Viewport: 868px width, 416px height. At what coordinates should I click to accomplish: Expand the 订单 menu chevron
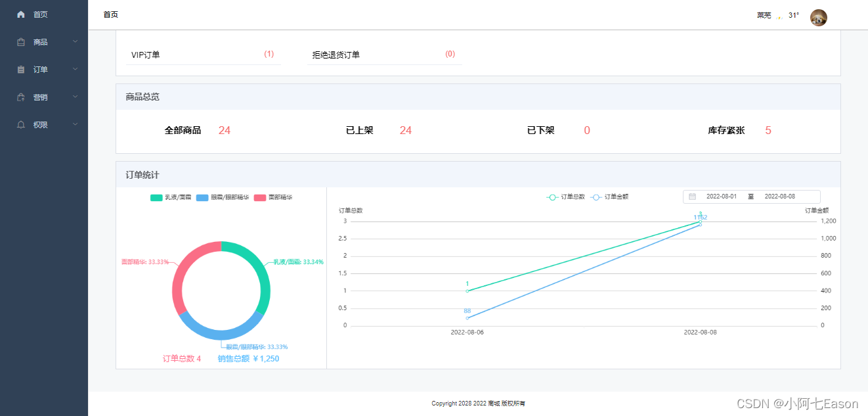75,69
